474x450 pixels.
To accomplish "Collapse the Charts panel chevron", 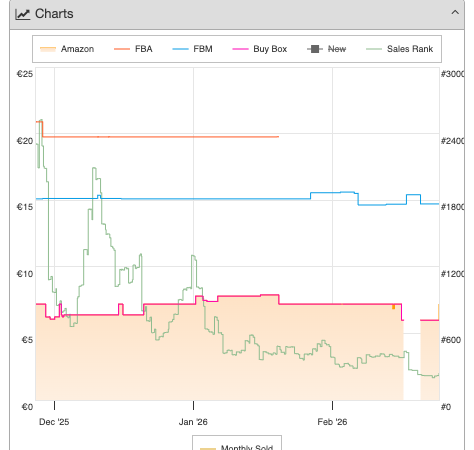I will (455, 13).
